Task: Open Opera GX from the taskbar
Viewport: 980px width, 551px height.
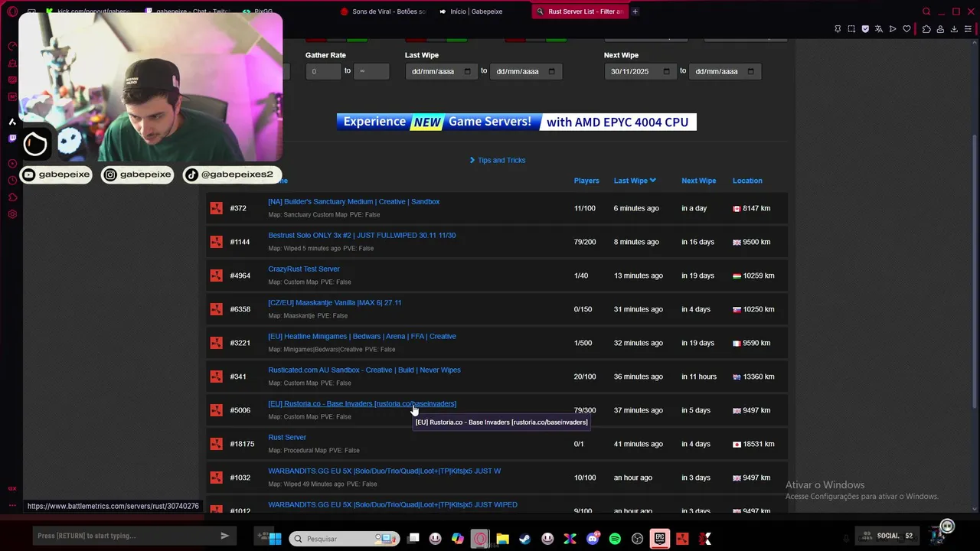Action: [480, 539]
